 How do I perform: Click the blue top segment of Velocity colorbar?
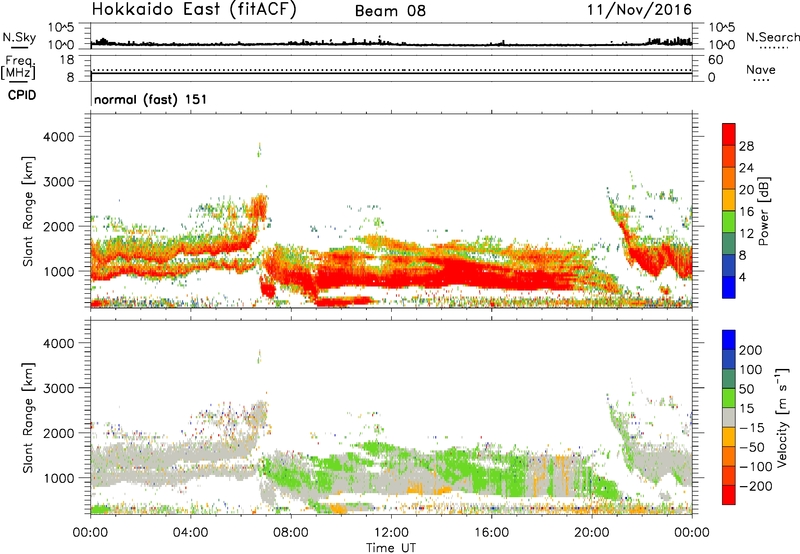pos(729,340)
